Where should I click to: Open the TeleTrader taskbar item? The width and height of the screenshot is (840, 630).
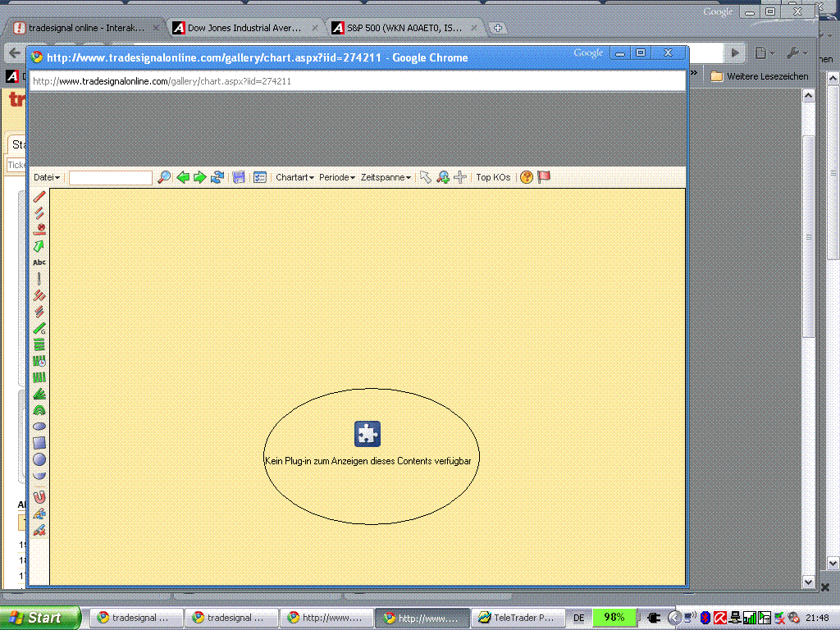tap(518, 618)
